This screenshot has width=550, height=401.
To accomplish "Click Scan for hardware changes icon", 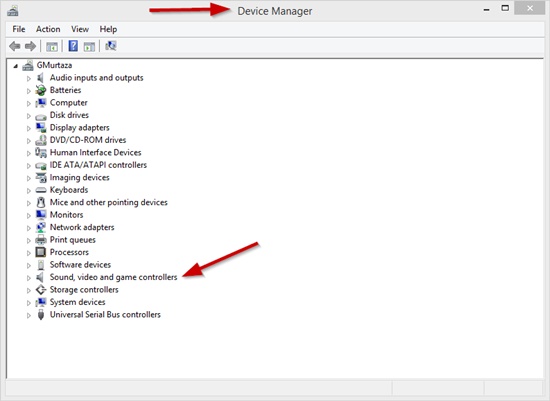I will coord(110,46).
